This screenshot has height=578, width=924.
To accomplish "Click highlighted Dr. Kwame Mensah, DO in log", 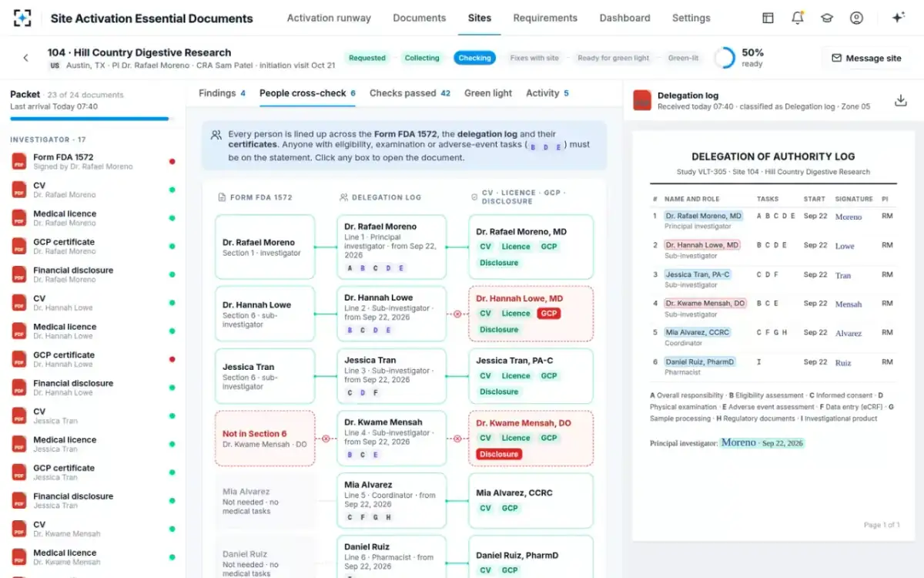I will click(705, 304).
